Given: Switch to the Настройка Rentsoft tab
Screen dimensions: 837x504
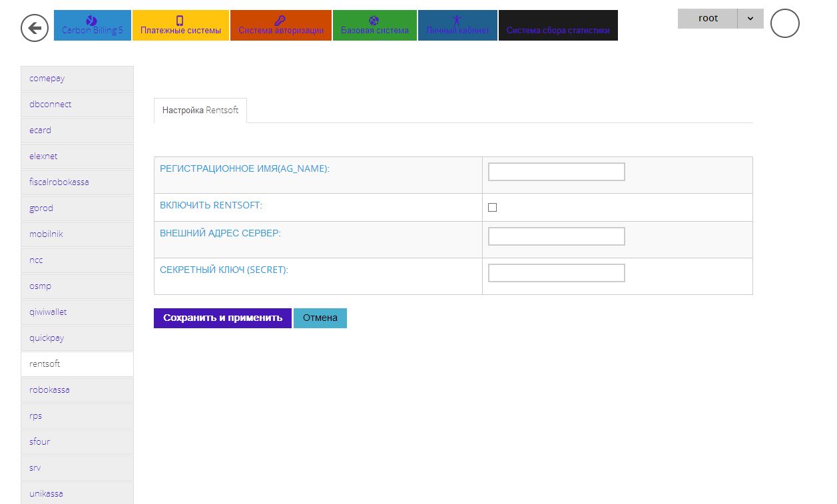Looking at the screenshot, I should coord(200,111).
